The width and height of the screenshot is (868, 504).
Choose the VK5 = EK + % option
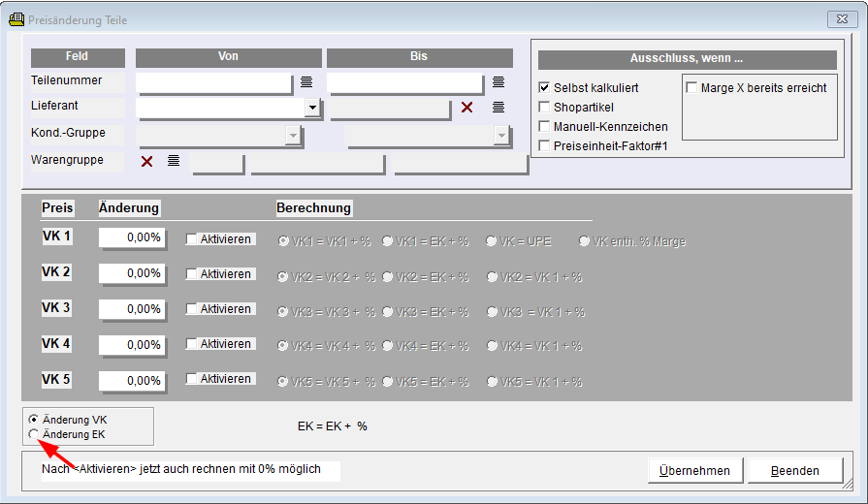coord(388,381)
